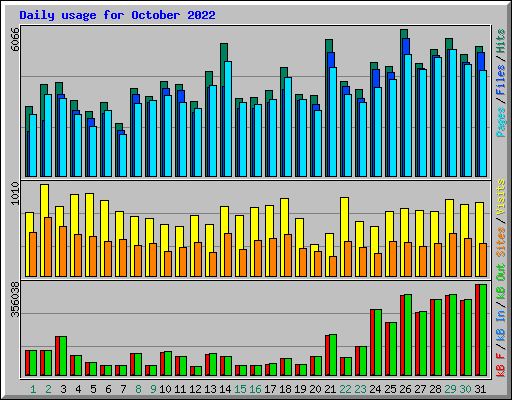Click the 'Visits' legend label
This screenshot has width=512, height=400.
[501, 197]
